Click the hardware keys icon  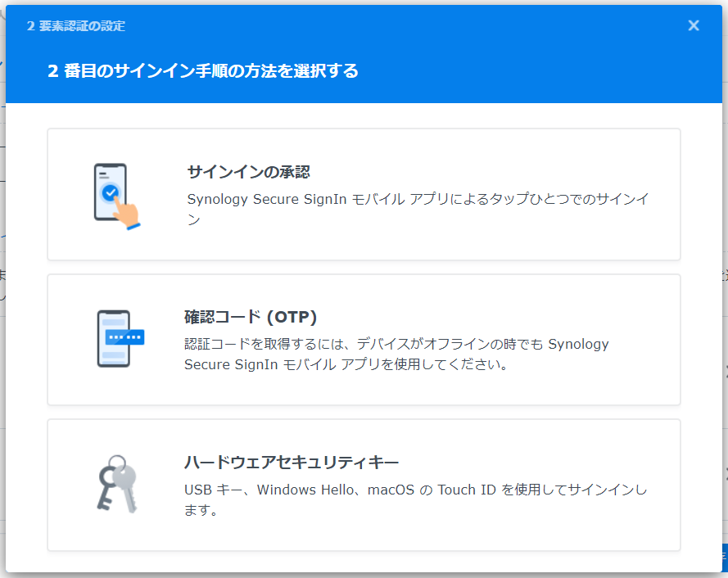click(x=117, y=484)
